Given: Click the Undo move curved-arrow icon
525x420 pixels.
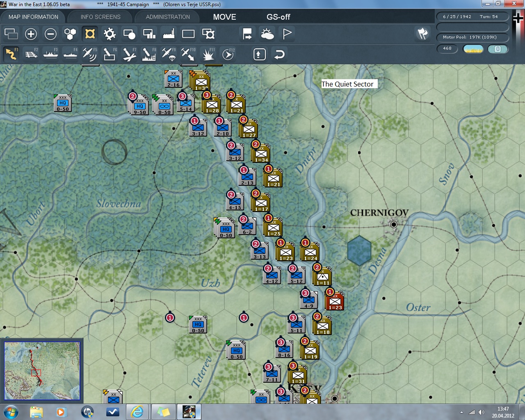Looking at the screenshot, I should coord(279,54).
